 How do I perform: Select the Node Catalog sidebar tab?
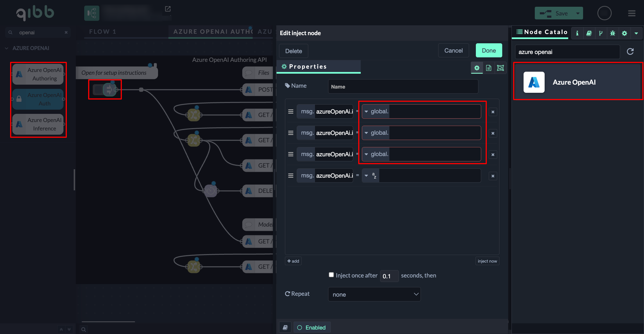(542, 32)
